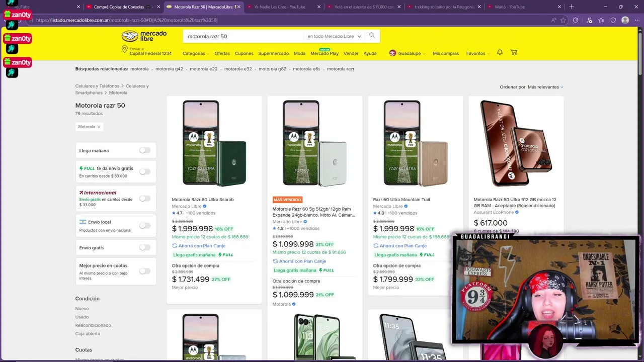Open 'en todo Mercado Libre' search scope dropdown

335,36
